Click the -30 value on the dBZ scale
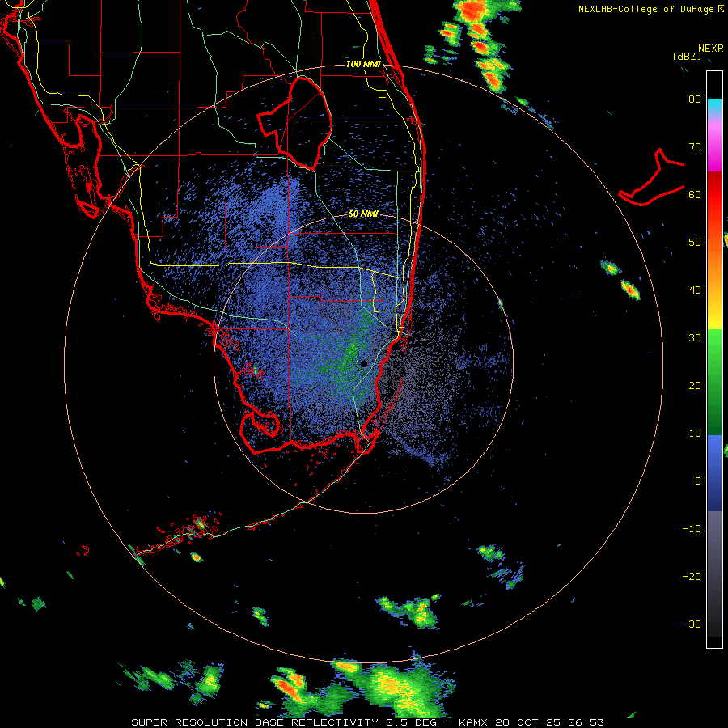The image size is (728, 728). [x=692, y=624]
